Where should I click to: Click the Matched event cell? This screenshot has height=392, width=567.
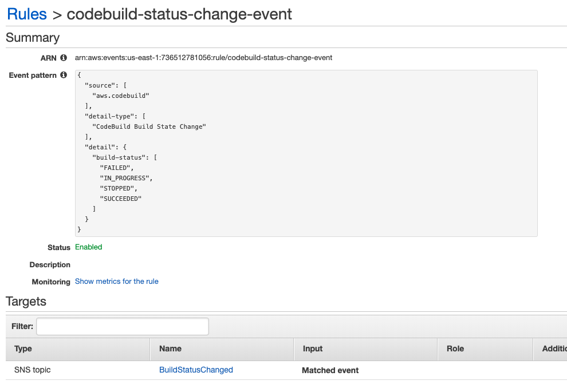[x=330, y=370]
